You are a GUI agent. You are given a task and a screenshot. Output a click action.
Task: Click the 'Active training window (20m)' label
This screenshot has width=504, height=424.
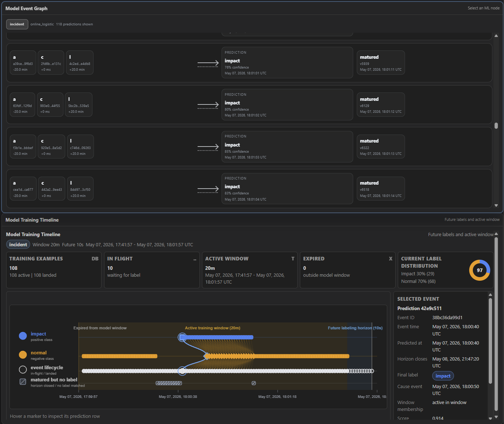coord(212,328)
